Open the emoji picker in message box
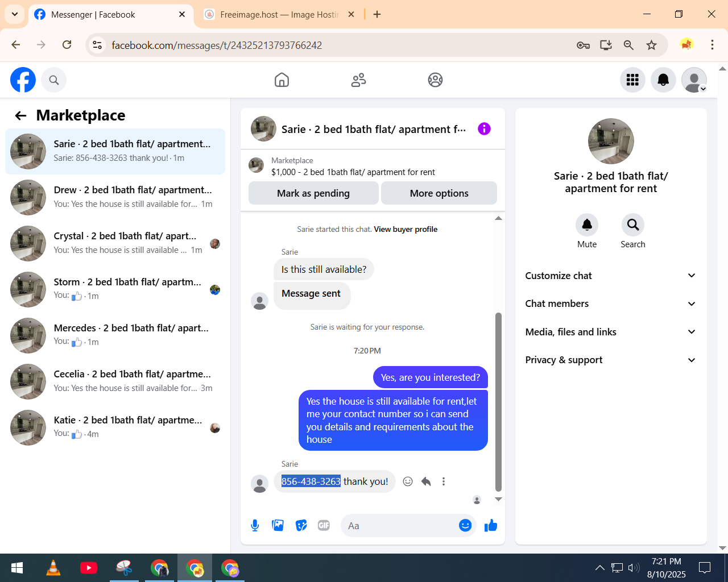The height and width of the screenshot is (582, 728). [x=465, y=526]
